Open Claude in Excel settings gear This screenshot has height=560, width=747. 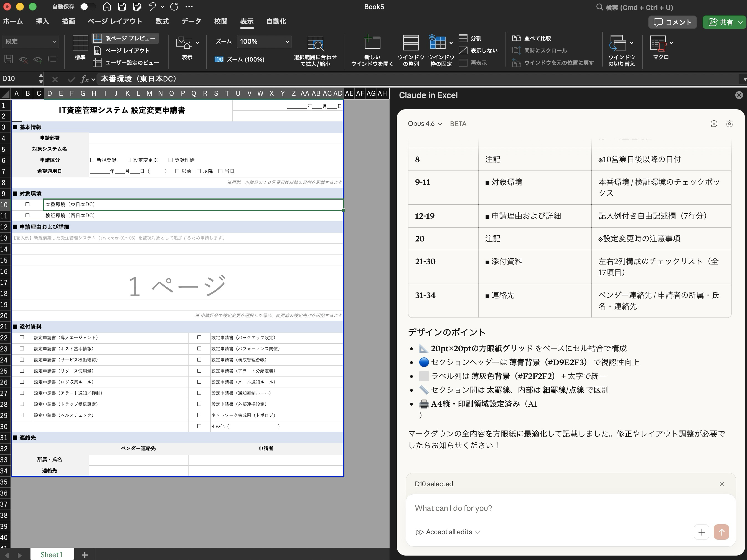click(730, 124)
